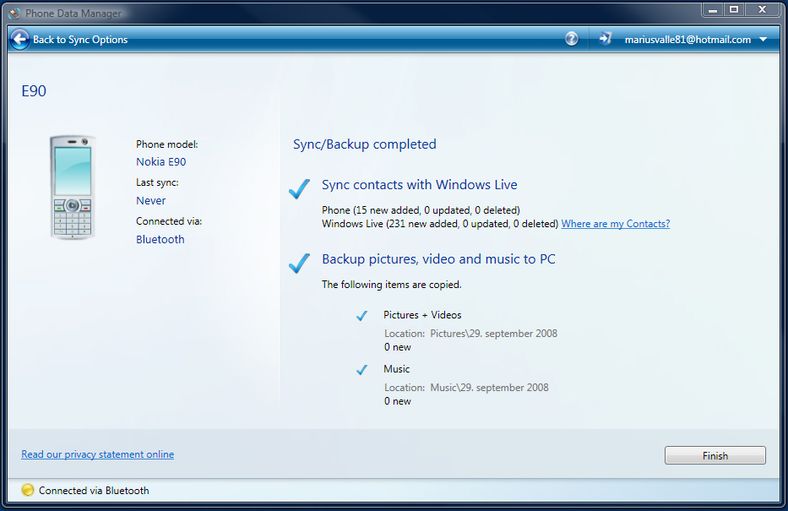Click checkmark beside Sync contacts
The height and width of the screenshot is (511, 788).
tap(300, 188)
